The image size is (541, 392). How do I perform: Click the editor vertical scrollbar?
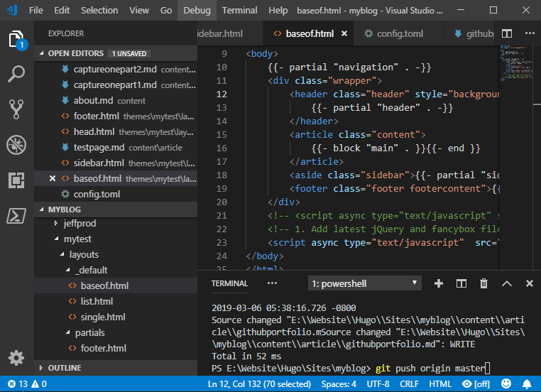[537, 158]
